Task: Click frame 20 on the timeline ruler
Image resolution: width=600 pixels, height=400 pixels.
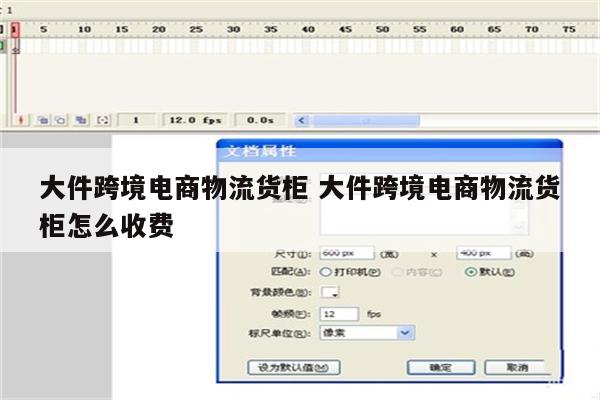Action: [159, 29]
